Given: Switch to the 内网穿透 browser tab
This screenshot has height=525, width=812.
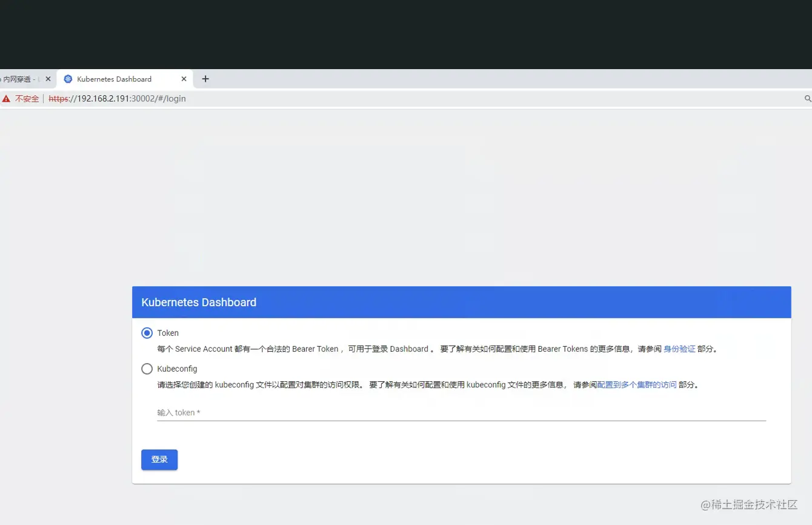Looking at the screenshot, I should (21, 79).
